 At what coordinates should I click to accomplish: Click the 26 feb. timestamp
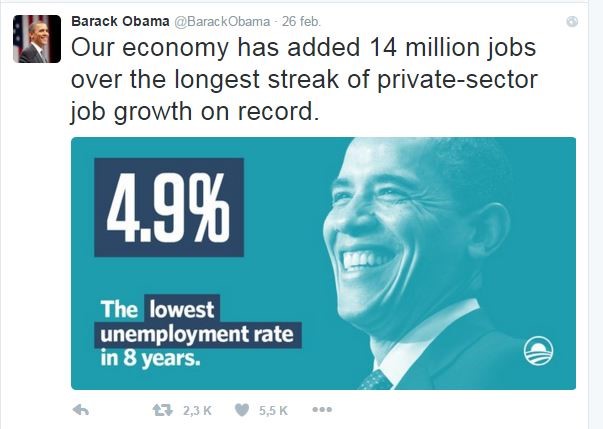point(301,22)
